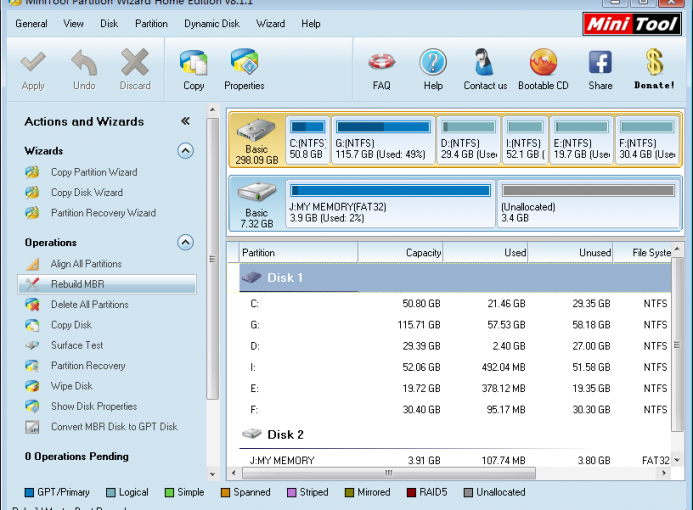Viewport: 693px width, 510px height.
Task: Open the Help menu
Action: tap(311, 23)
